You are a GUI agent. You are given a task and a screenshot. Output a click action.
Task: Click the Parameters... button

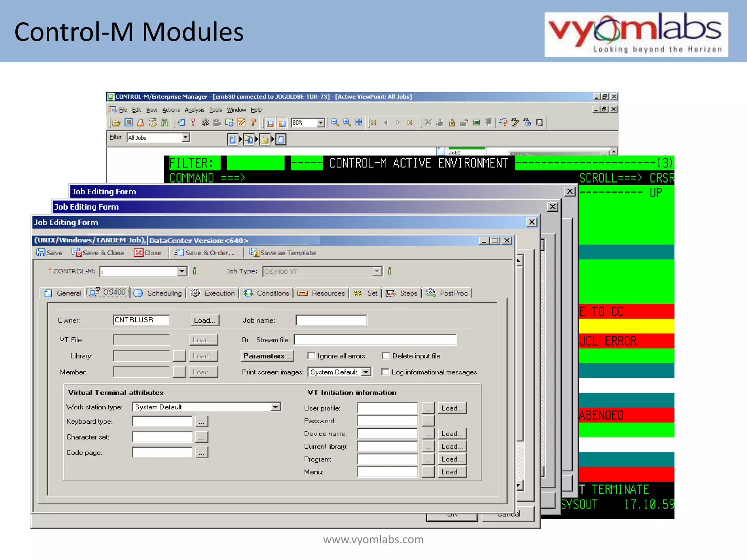click(x=268, y=356)
